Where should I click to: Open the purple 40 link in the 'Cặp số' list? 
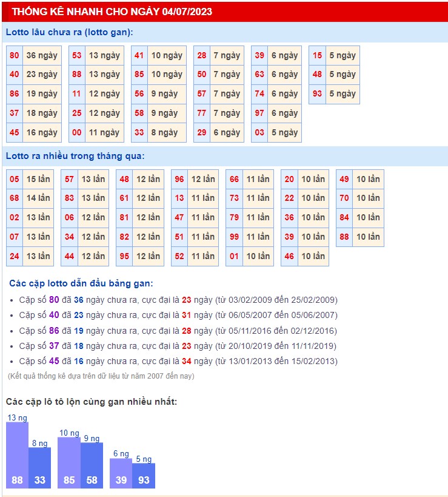54,315
